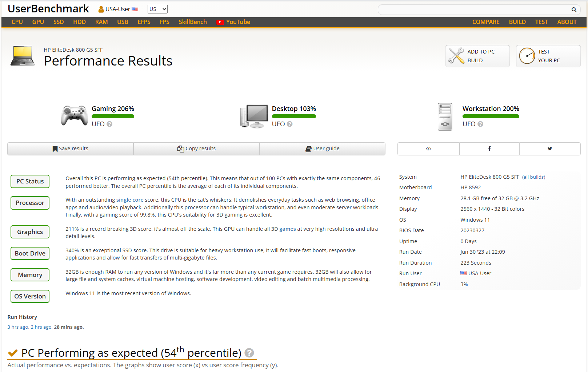Open the '(all builds)' link

click(534, 177)
